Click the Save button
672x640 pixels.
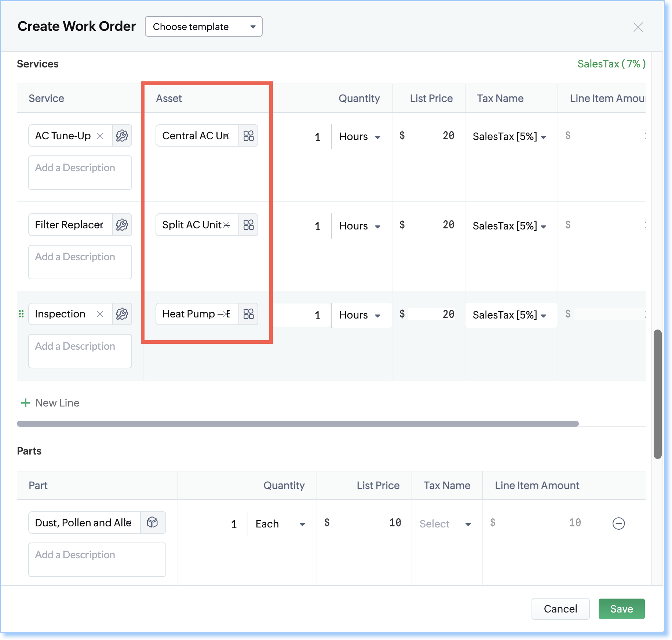point(621,608)
